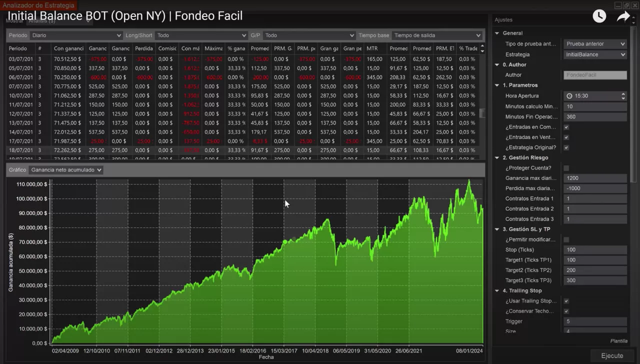Screen dimensions: 640x364
Task: Open the Estrategia dropdown showing InitialBalance
Action: point(594,54)
